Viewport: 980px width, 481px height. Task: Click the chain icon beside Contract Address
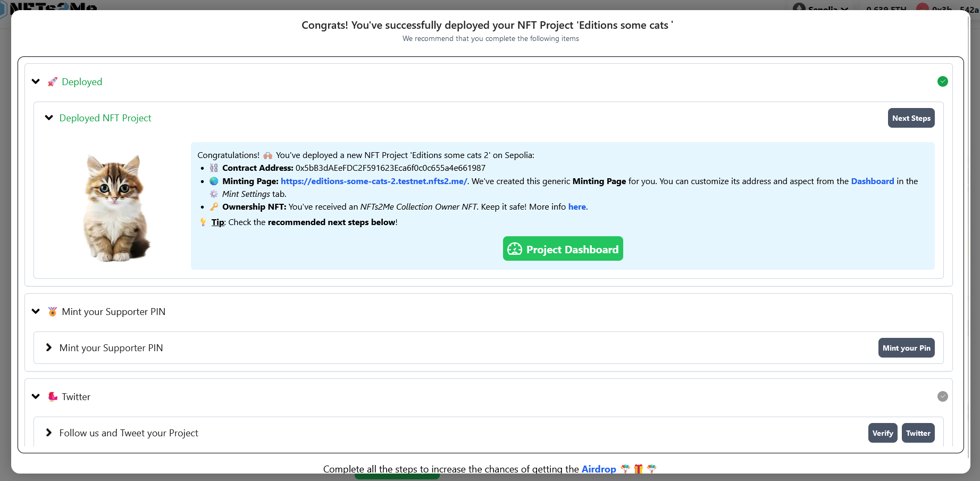(214, 168)
